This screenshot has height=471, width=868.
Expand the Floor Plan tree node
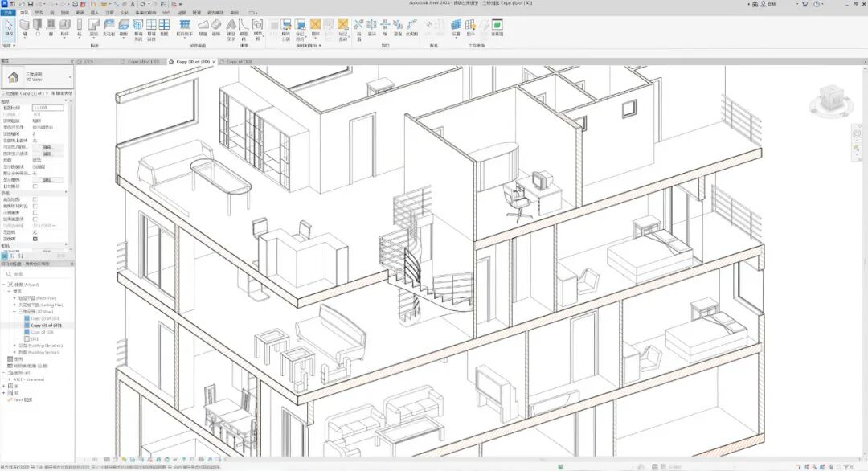click(15, 298)
